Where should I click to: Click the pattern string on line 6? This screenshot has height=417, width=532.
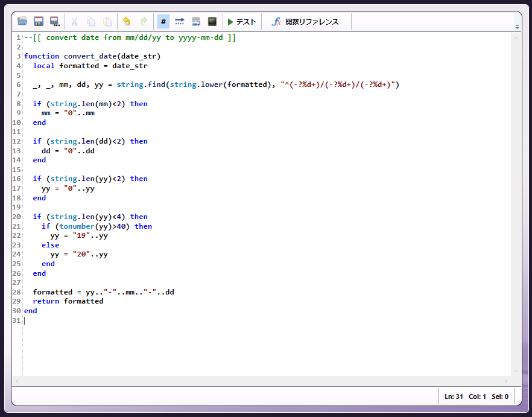click(x=338, y=84)
